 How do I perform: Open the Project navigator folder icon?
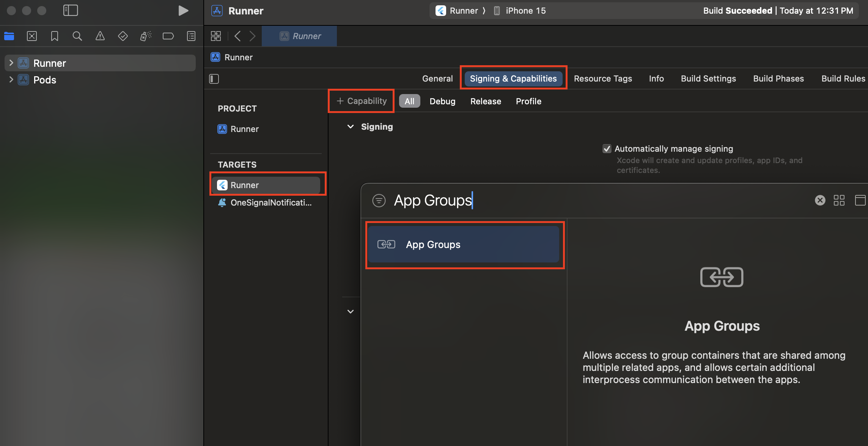pos(9,36)
